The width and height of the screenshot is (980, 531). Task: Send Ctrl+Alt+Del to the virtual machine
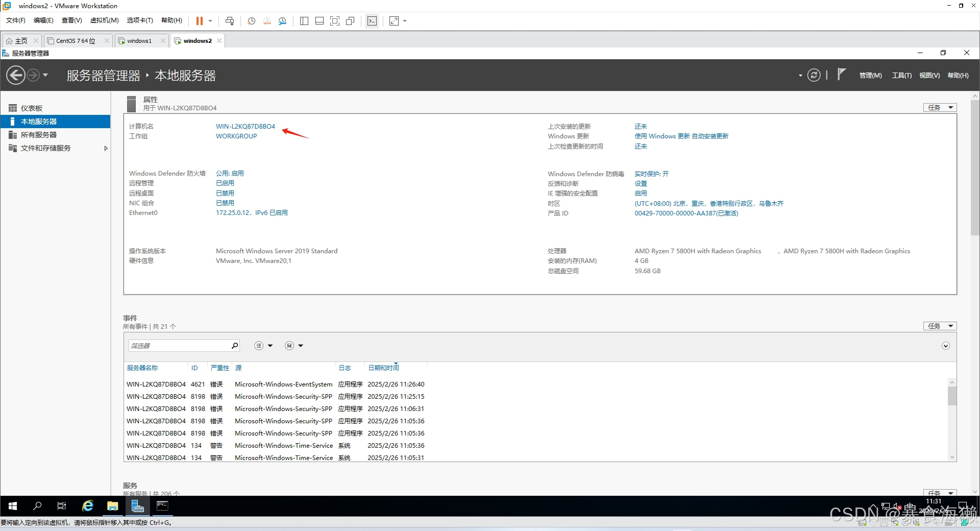(x=230, y=21)
